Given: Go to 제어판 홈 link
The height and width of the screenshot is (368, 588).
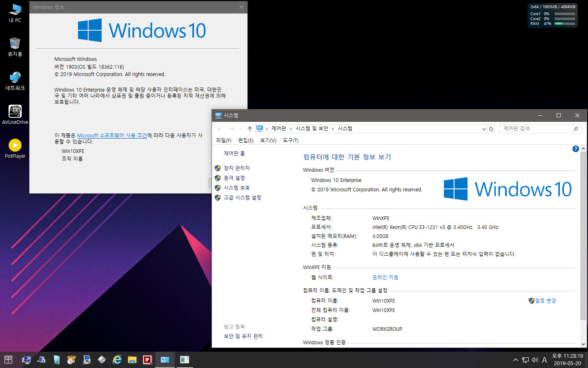Looking at the screenshot, I should (x=234, y=153).
